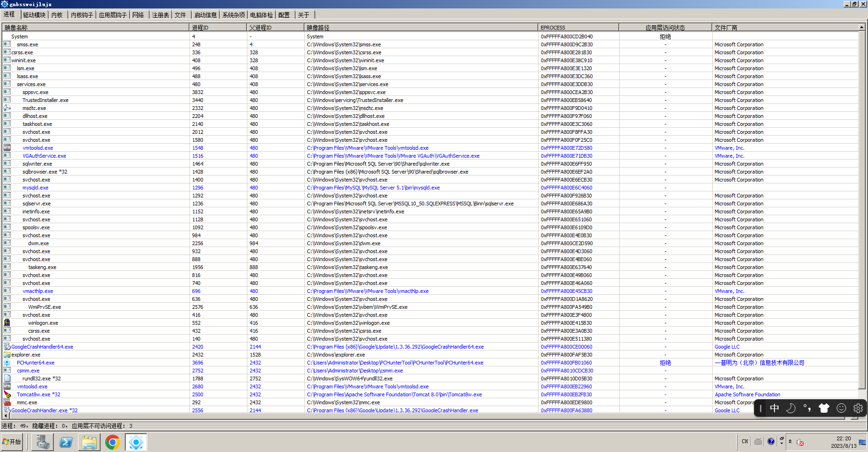
Task: Click the feather icon beside Tomcat8w.exe
Action: (6, 394)
